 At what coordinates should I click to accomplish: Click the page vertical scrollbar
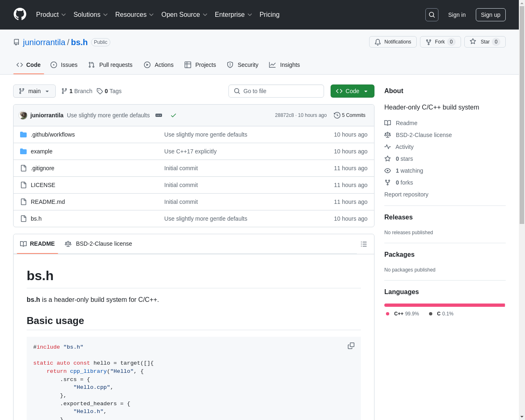tap(522, 115)
